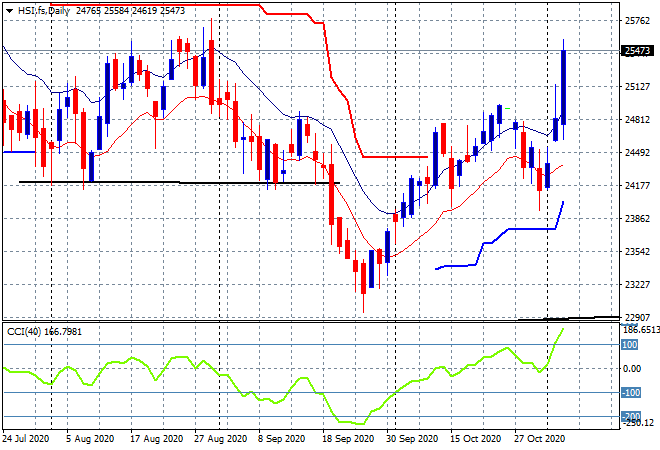Click the latest tall blue candle
Viewport: 660px width, 450px height.
[x=563, y=88]
